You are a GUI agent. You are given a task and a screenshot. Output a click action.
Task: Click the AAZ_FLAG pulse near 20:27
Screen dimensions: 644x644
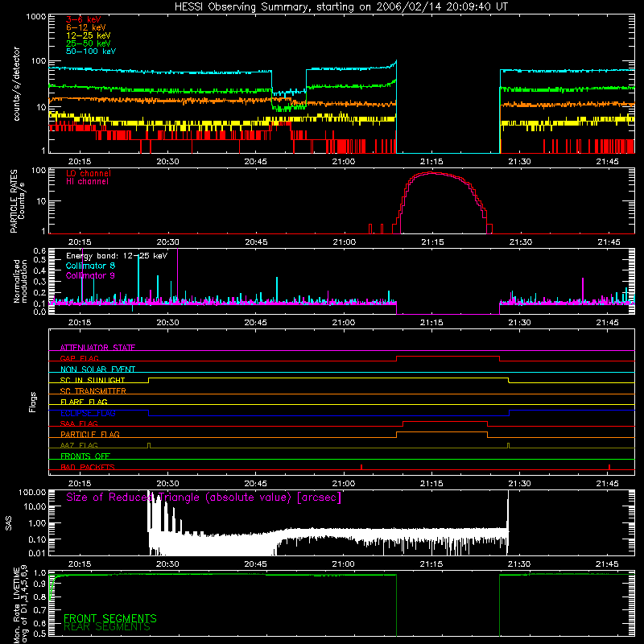(149, 446)
